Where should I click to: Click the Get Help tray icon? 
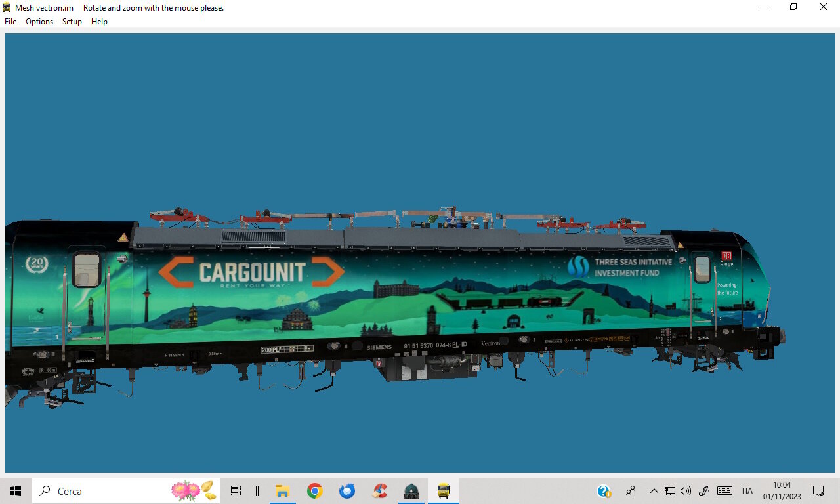(604, 491)
